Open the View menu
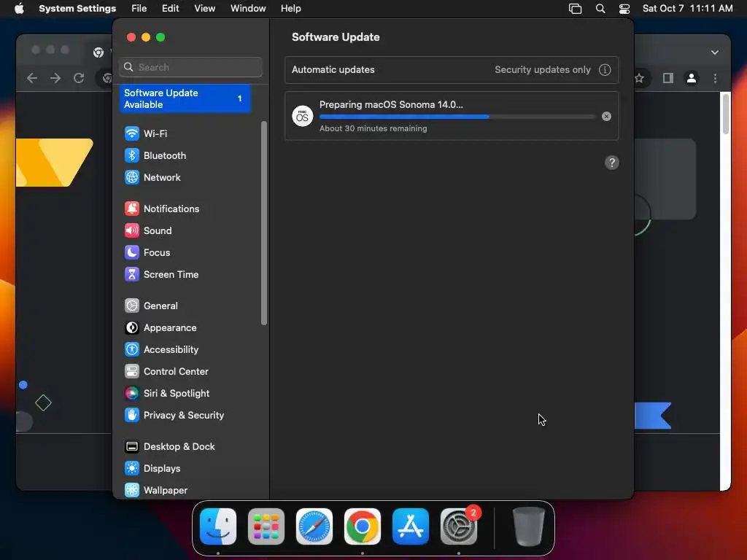The height and width of the screenshot is (560, 747). (x=204, y=9)
